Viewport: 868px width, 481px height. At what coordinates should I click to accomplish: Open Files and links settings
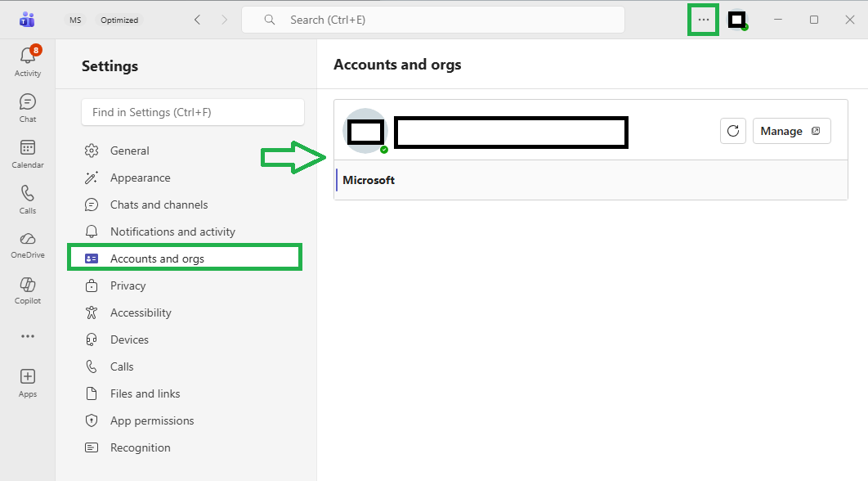145,394
